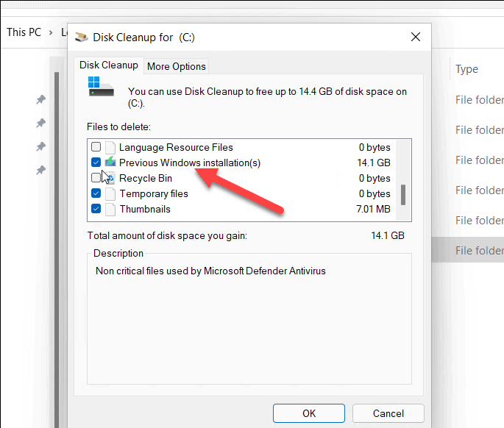Click the Language Resource Files file icon
Viewport: 504px width, 428px height.
(110, 147)
